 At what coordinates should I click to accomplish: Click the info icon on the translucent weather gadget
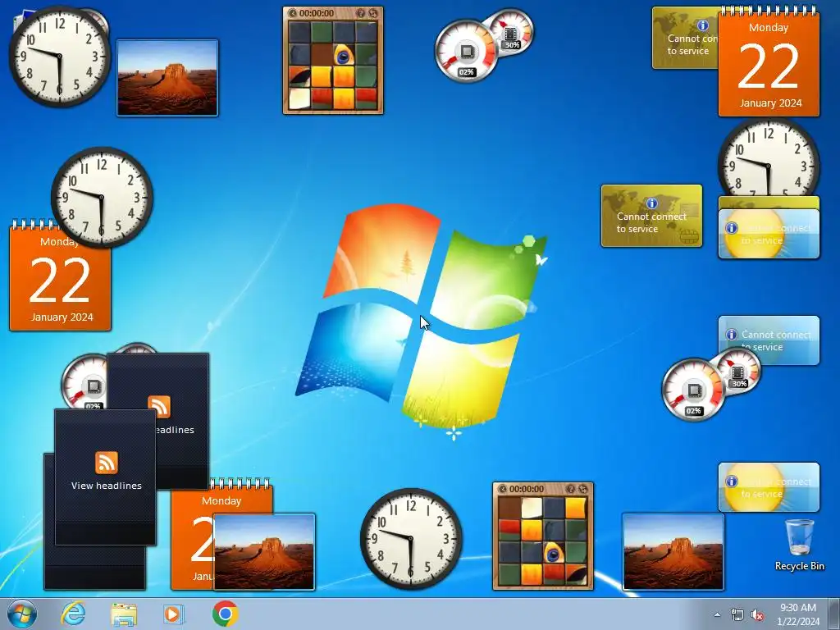[731, 335]
